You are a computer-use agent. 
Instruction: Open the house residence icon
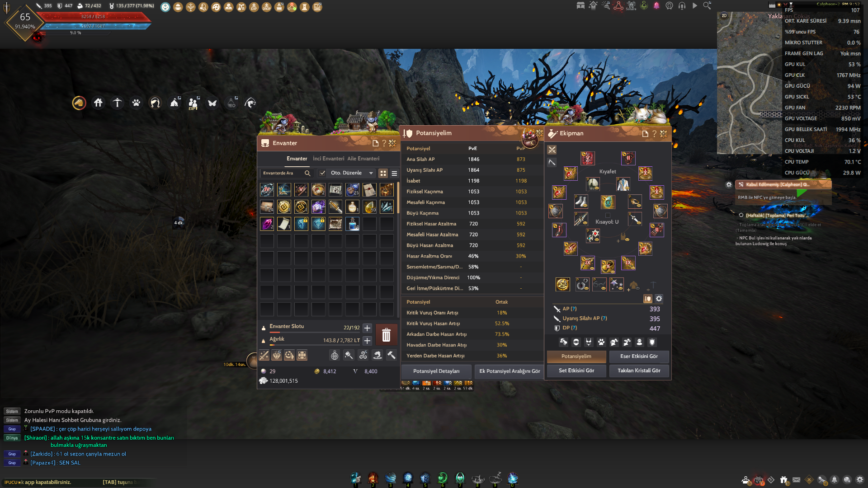(x=98, y=103)
